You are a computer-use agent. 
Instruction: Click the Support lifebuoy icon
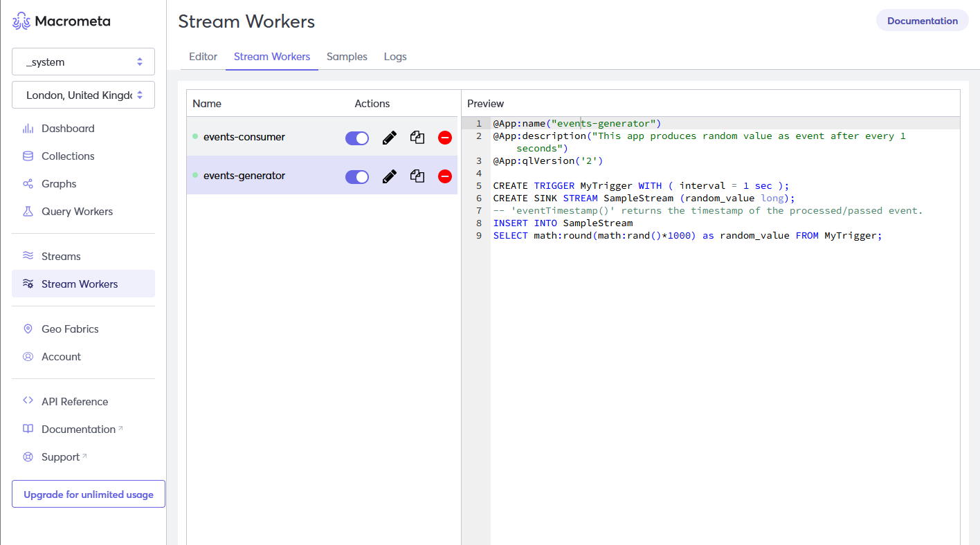click(28, 456)
